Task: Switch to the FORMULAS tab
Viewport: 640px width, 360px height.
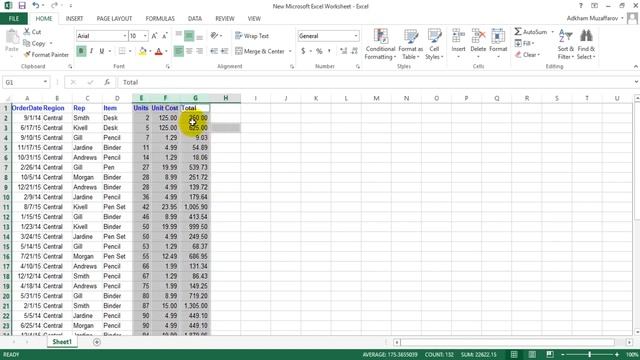Action: 160,19
